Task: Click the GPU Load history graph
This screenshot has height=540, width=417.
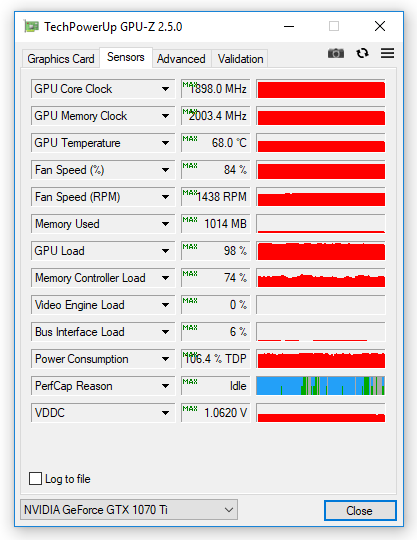Action: 321,251
